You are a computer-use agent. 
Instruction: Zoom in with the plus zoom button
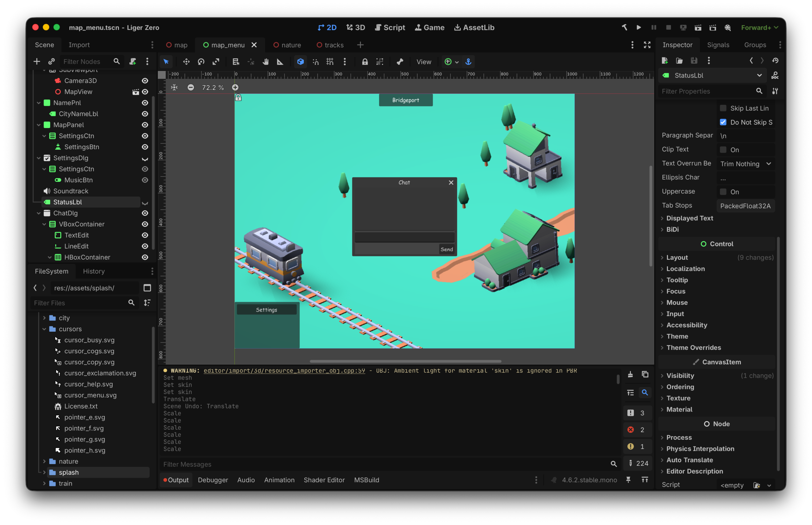click(x=235, y=88)
